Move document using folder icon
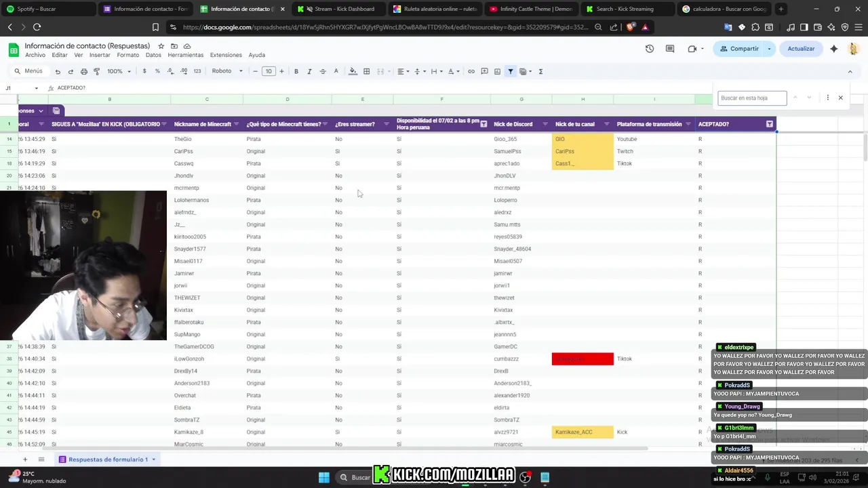This screenshot has height=488, width=868. (x=174, y=46)
